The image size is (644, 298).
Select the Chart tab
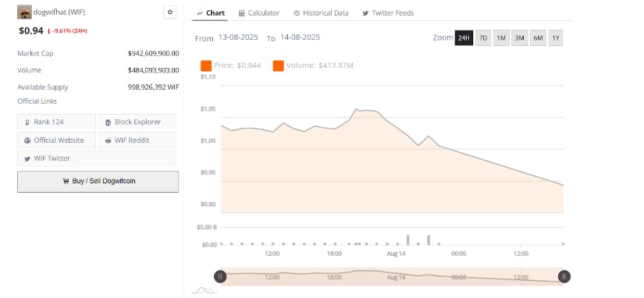pyautogui.click(x=210, y=13)
